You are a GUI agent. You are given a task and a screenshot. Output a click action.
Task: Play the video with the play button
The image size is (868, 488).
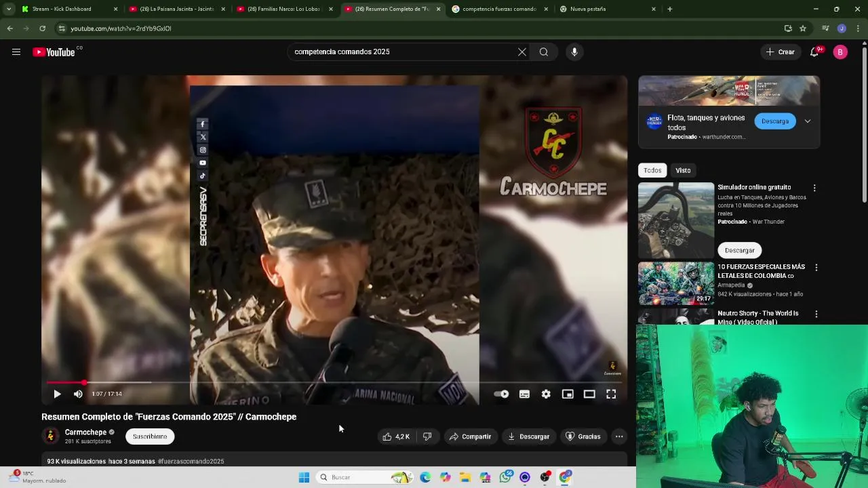[x=57, y=394]
